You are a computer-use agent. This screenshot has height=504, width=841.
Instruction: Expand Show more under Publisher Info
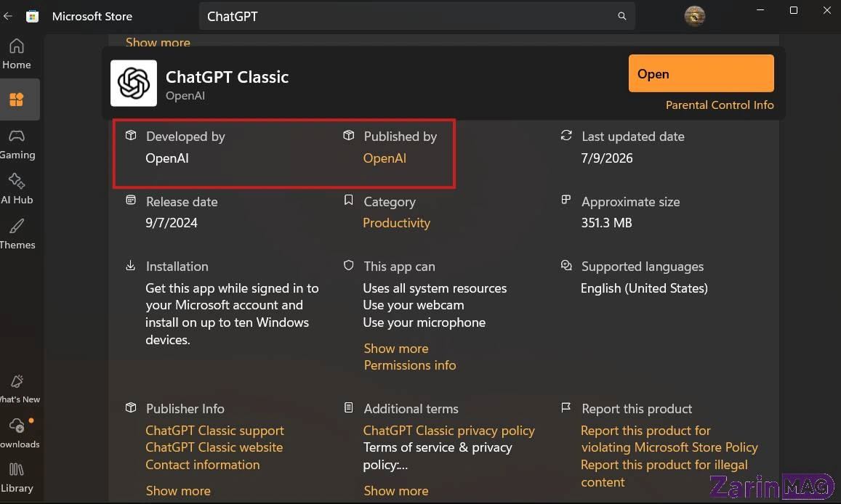point(178,491)
